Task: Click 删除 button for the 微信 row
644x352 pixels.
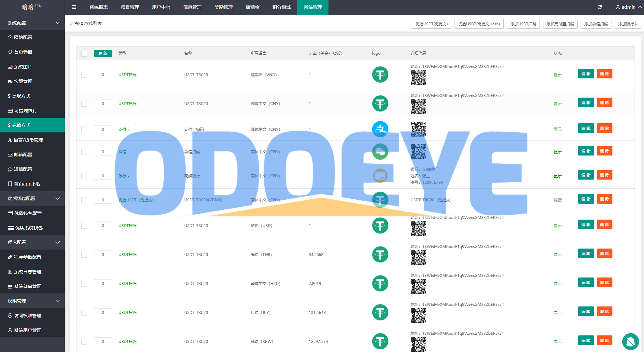Action: [x=604, y=151]
